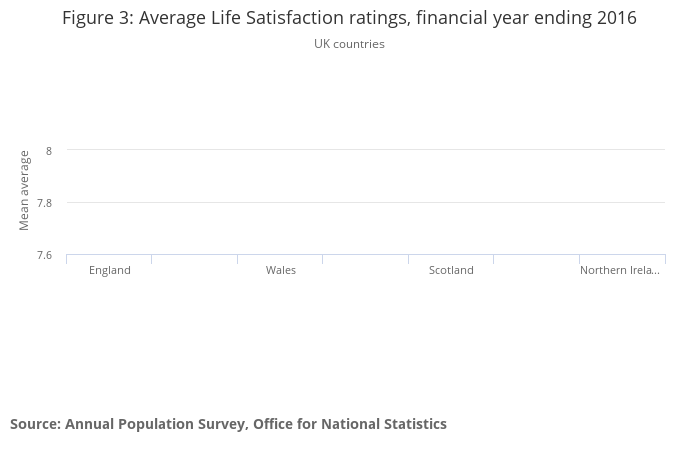
Task: Click the unlabeled slot before Northern Ireland
Action: 536,266
